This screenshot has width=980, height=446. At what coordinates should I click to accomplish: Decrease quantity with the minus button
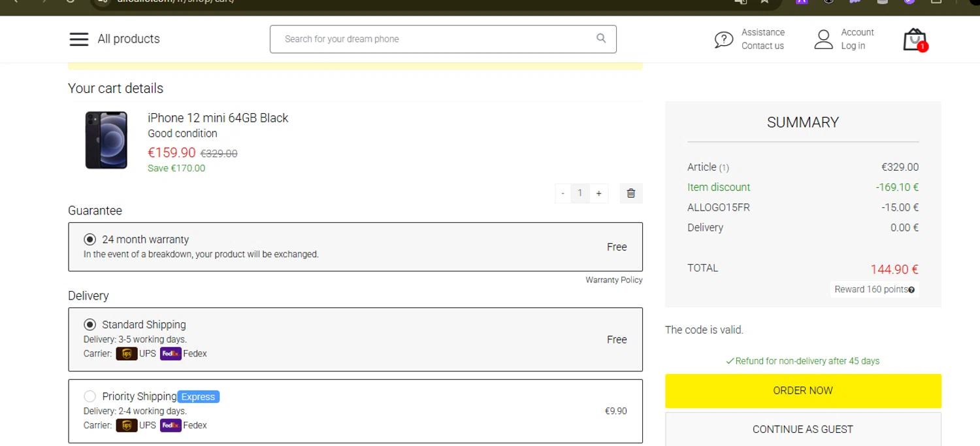563,193
